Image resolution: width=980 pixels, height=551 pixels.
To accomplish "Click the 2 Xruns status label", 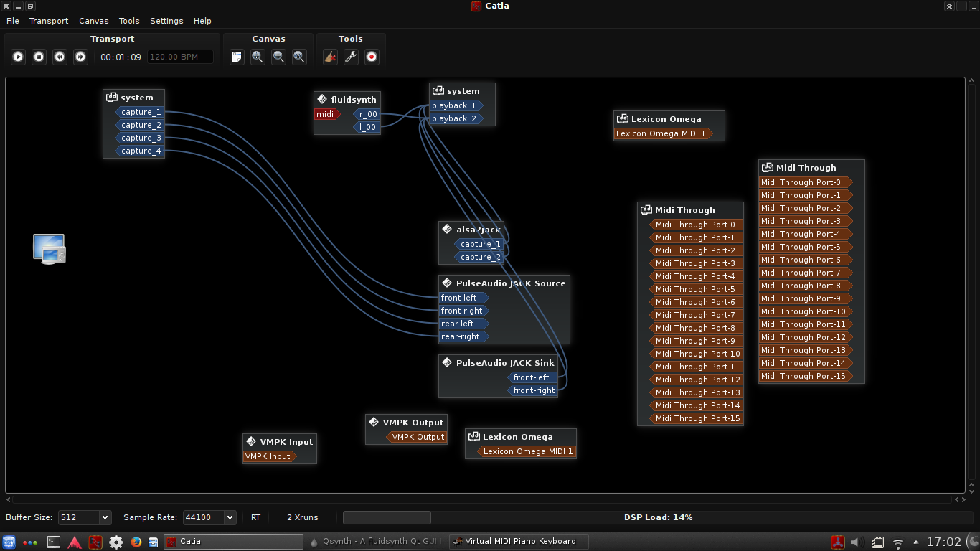I will tap(302, 517).
